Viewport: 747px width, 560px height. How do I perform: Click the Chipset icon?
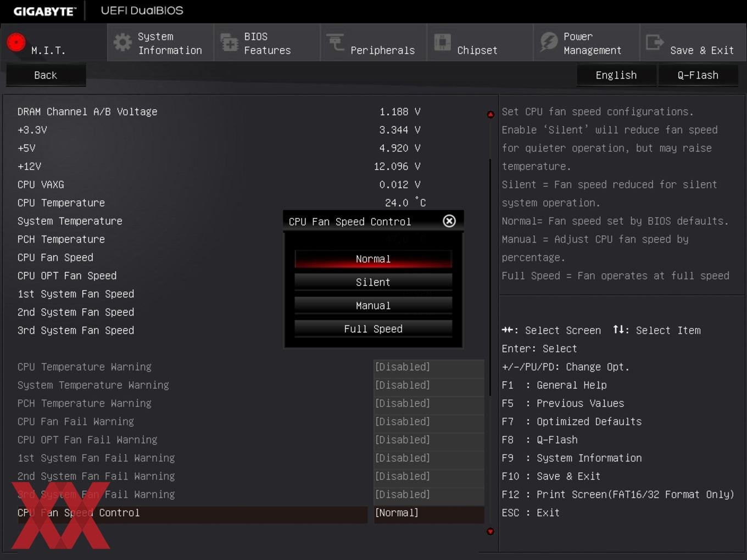point(442,42)
